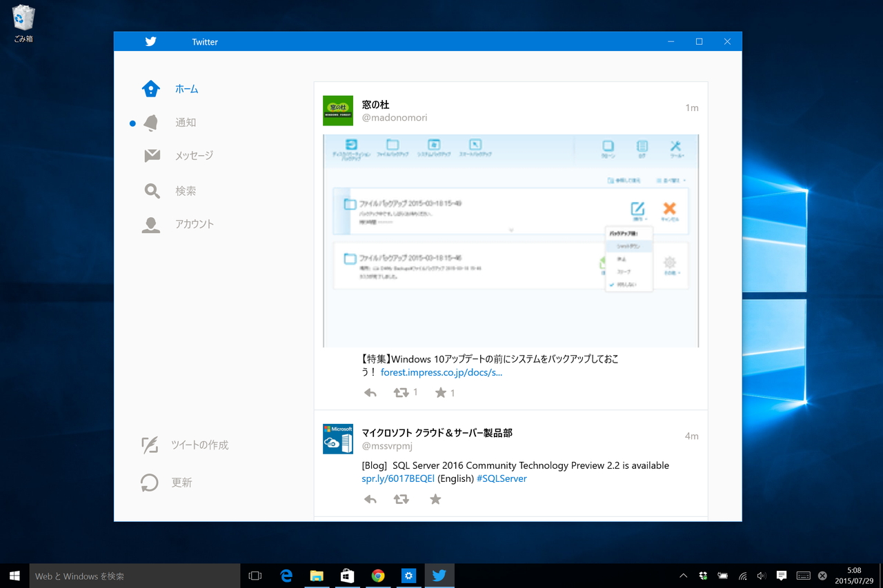This screenshot has width=883, height=588.
Task: Show hidden tray icons chevron
Action: pyautogui.click(x=683, y=576)
